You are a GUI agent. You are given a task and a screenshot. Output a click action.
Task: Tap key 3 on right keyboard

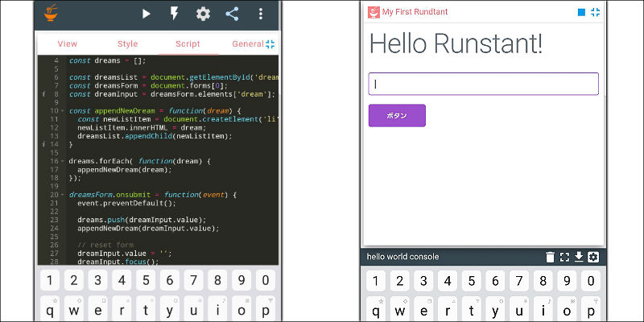[423, 281]
